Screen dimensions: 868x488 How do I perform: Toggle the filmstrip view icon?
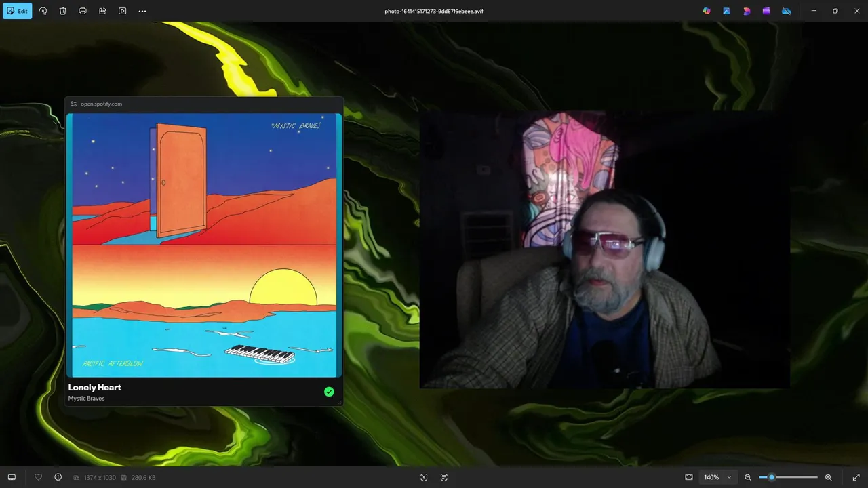[12, 477]
